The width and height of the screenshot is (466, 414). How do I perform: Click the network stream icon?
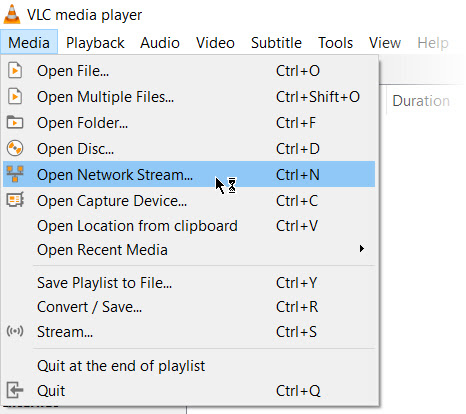tap(15, 174)
